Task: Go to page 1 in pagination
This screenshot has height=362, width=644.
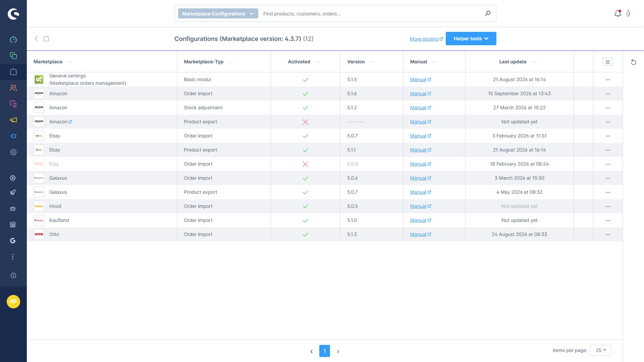Action: tap(324, 351)
